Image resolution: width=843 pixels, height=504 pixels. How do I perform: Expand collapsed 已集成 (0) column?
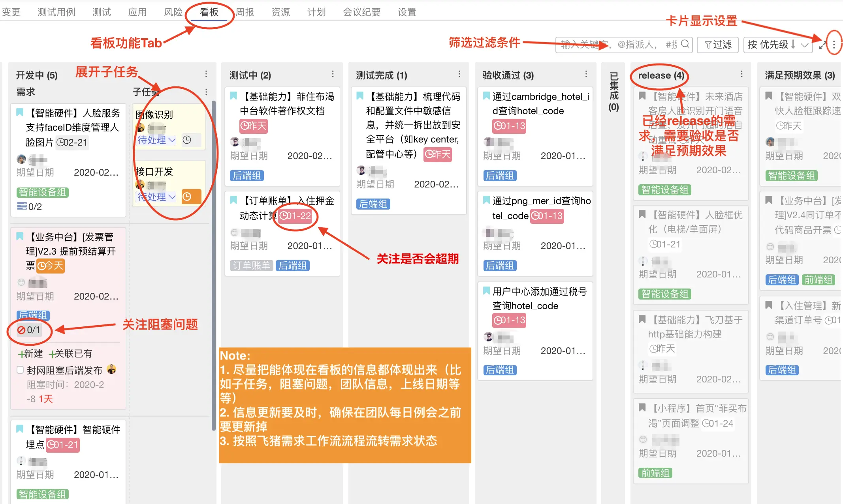pos(613,92)
